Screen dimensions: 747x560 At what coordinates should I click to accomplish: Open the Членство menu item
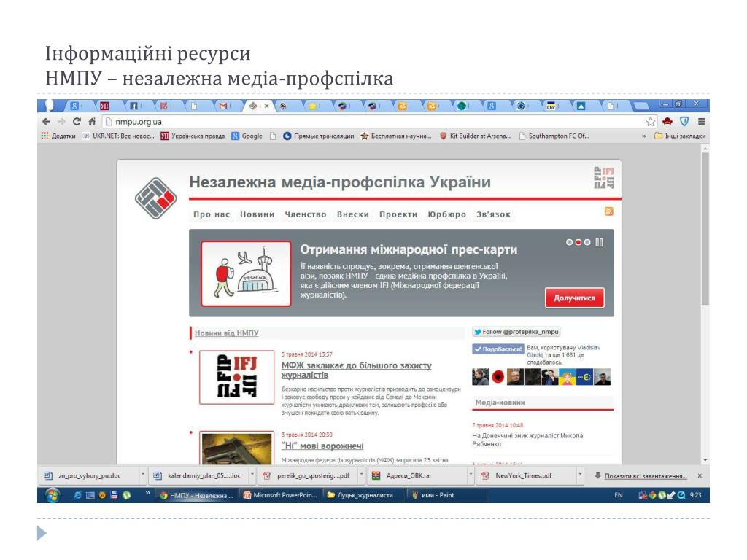coord(306,214)
